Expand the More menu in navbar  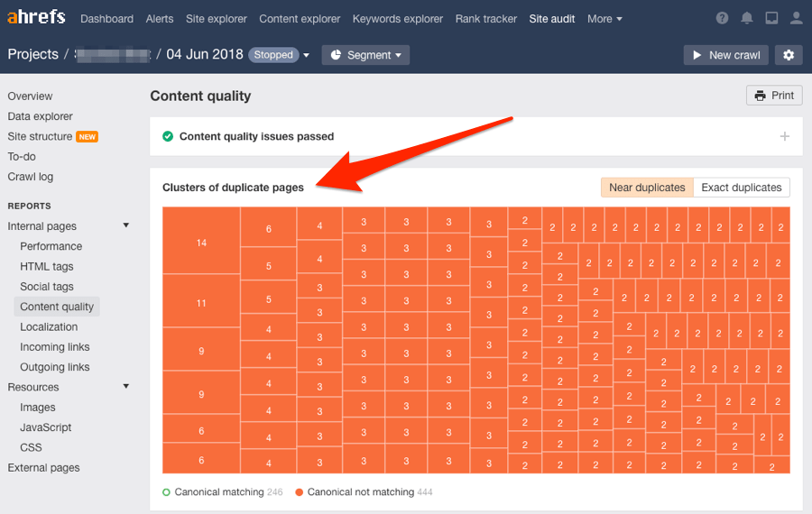(604, 18)
